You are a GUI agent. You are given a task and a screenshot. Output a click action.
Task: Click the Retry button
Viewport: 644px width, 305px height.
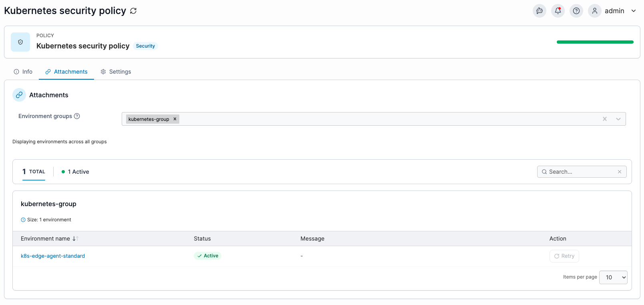(564, 256)
